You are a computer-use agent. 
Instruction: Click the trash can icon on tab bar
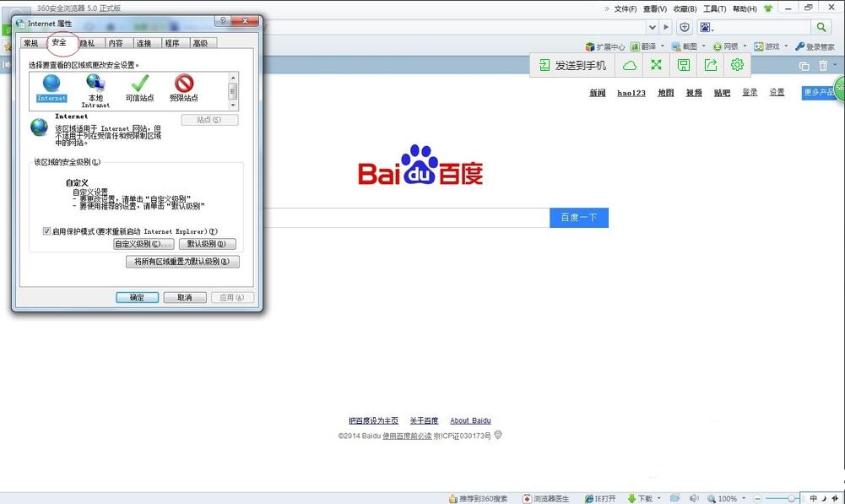pyautogui.click(x=823, y=66)
